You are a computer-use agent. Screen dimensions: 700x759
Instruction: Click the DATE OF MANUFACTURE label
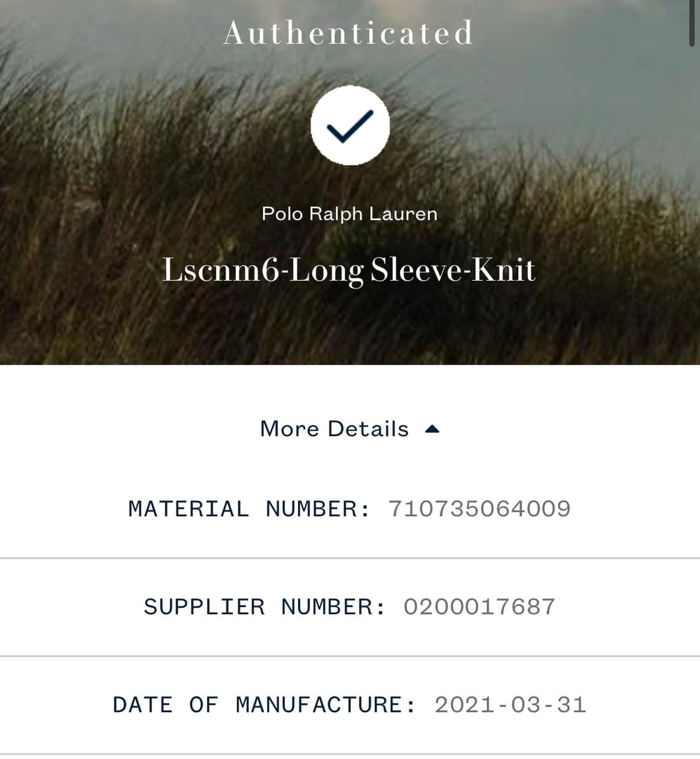coord(264,705)
